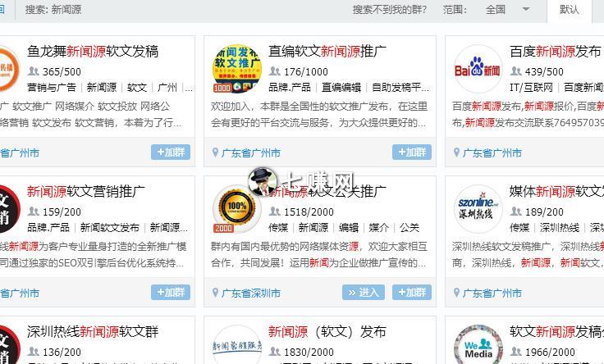
Task: Click members icon beside 1966/2000
Action: point(516,352)
